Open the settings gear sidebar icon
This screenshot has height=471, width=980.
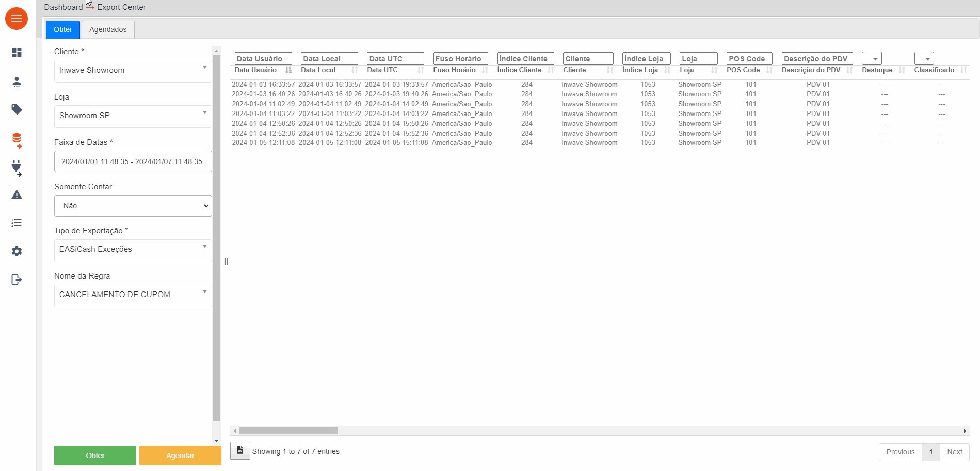[x=17, y=251]
